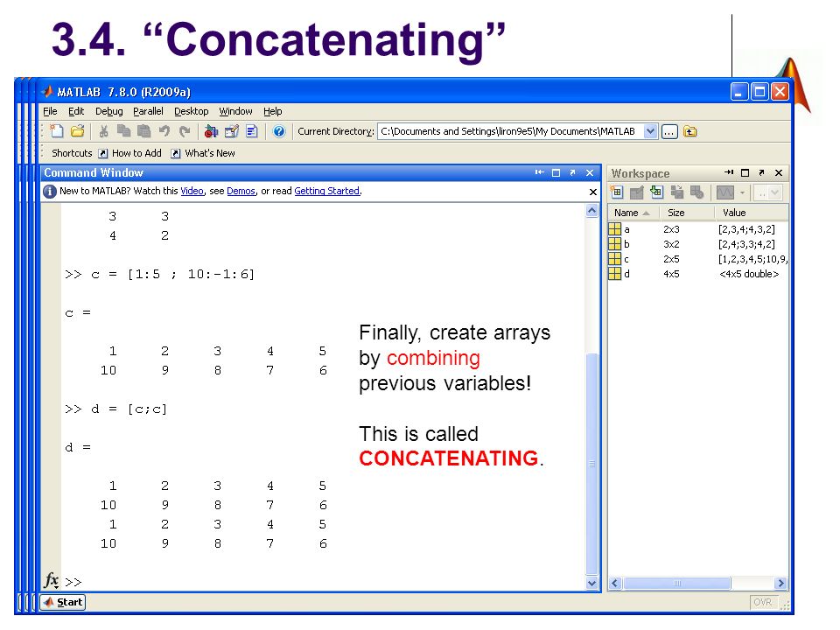The image size is (840, 630).
Task: Click the Redo arrow icon
Action: (185, 131)
